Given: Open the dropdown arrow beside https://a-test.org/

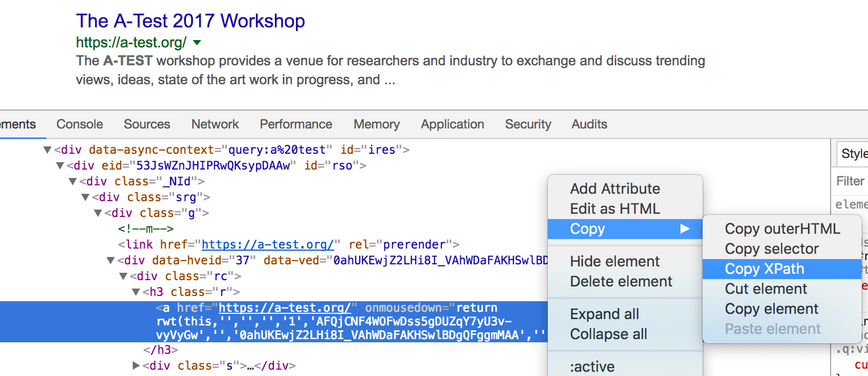Looking at the screenshot, I should coord(198,43).
